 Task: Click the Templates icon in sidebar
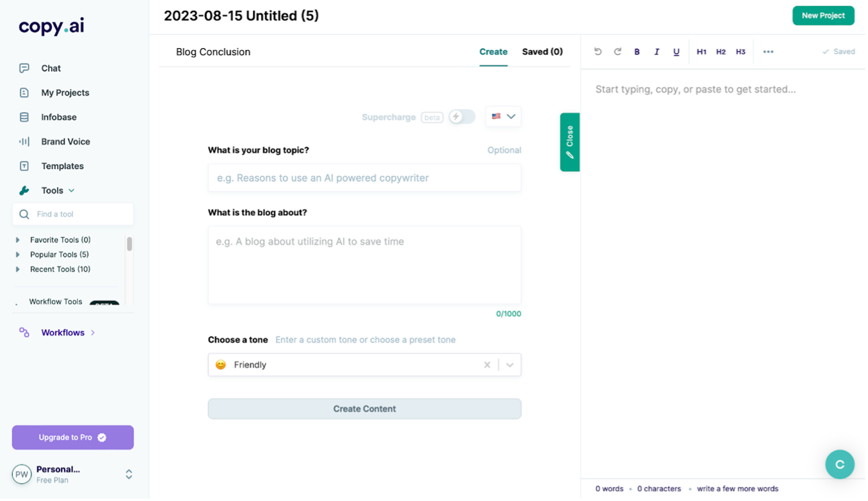tap(24, 166)
